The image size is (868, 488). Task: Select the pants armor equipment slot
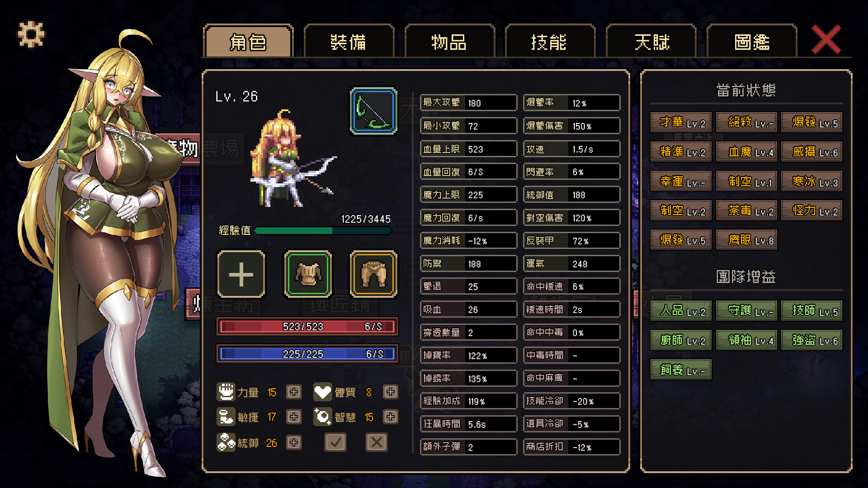tap(373, 274)
